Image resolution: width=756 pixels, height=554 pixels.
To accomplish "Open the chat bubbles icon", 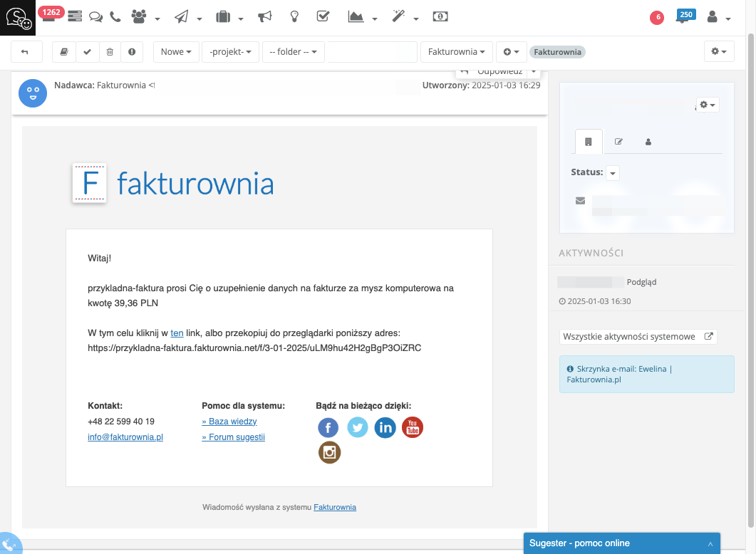I will (96, 17).
